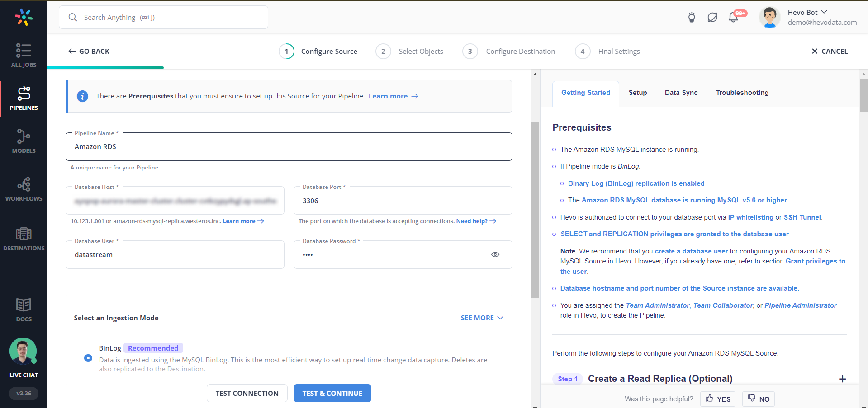The image size is (868, 408).
Task: Click the Hevo Bot user avatar
Action: pyautogui.click(x=769, y=17)
